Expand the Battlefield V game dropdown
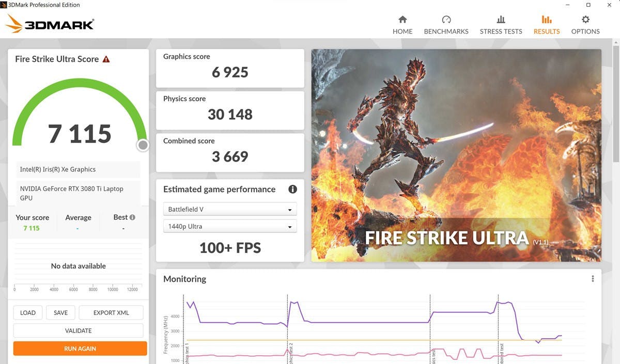 (x=230, y=209)
